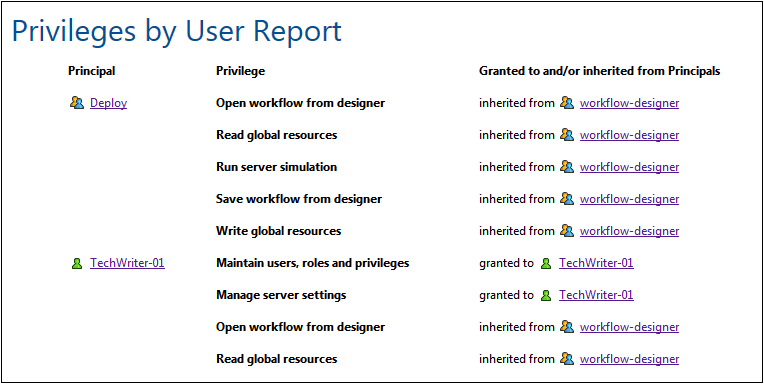The height and width of the screenshot is (384, 764).
Task: Click the Privilege column header
Action: [x=240, y=71]
